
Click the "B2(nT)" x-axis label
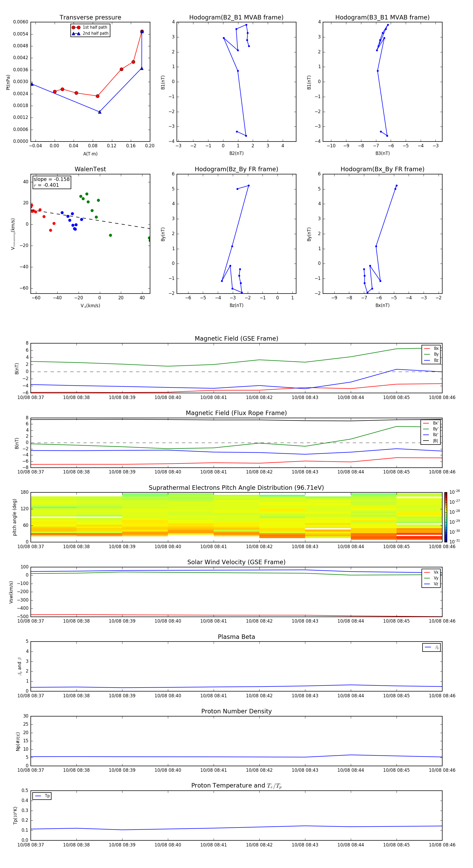tap(236, 154)
